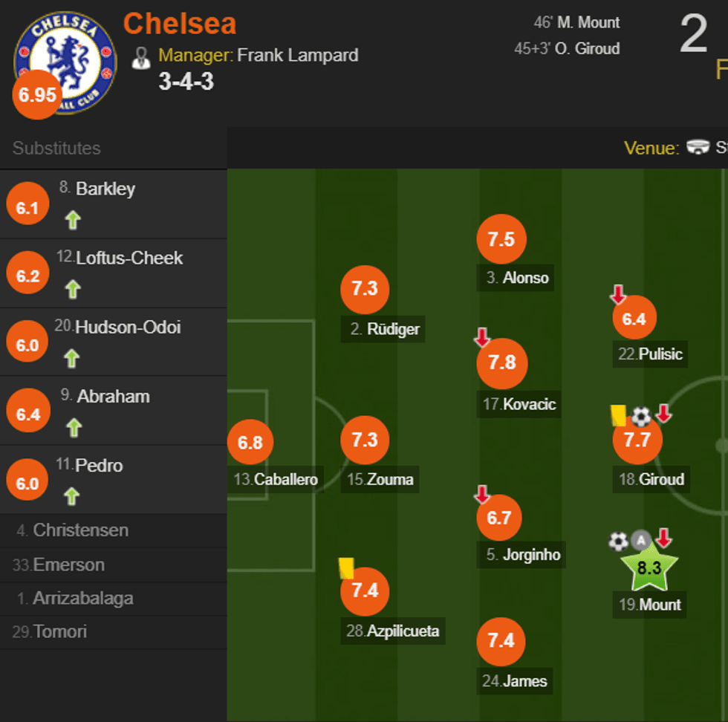Select unused substitute Christensen

coord(80,530)
